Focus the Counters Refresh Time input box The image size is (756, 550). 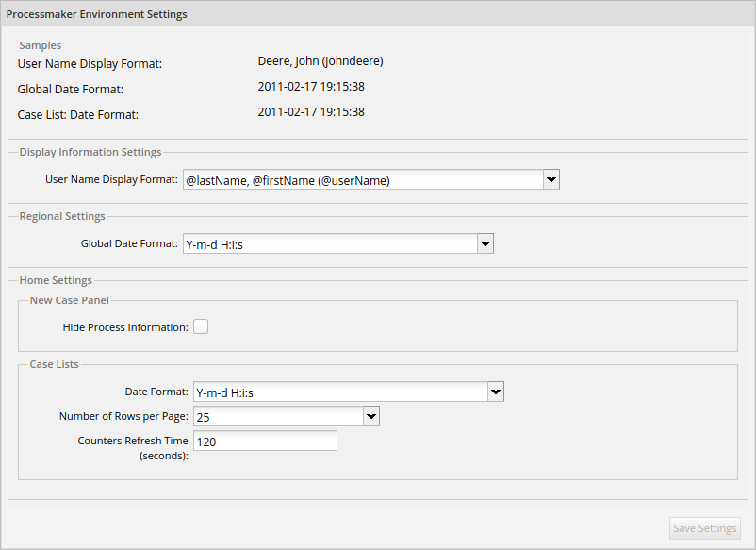tap(265, 441)
